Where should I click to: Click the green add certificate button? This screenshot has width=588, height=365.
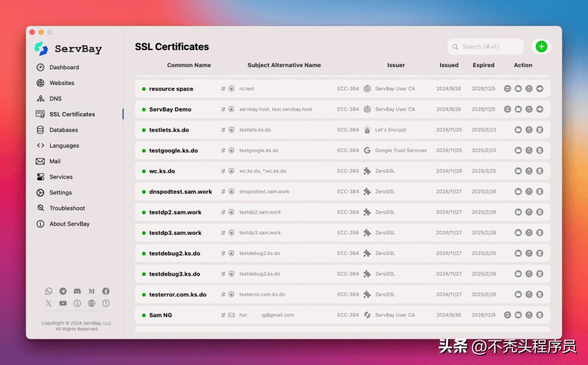point(541,47)
